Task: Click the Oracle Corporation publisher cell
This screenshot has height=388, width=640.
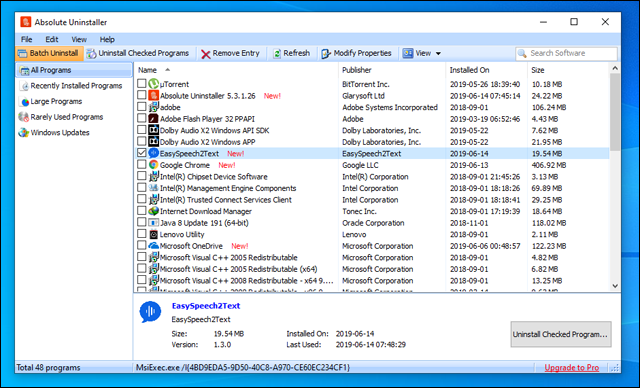Action: point(373,223)
